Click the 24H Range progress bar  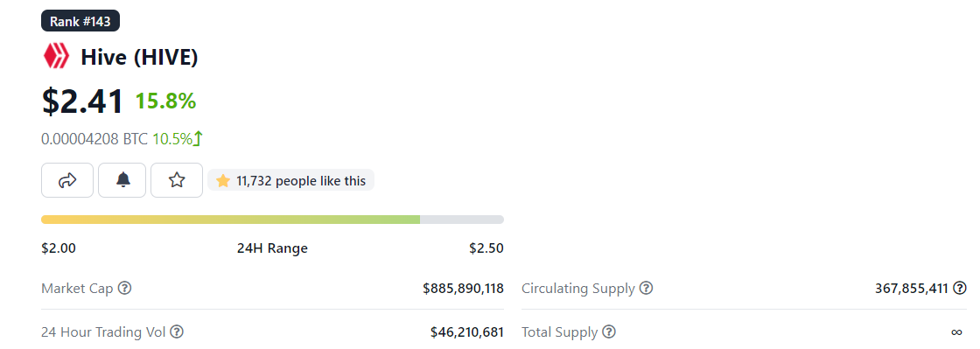pyautogui.click(x=272, y=220)
